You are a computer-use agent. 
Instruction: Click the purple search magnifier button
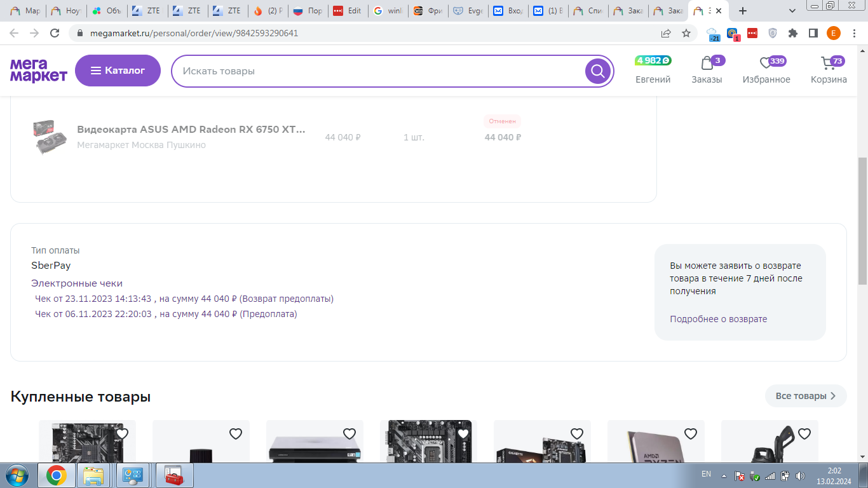597,71
